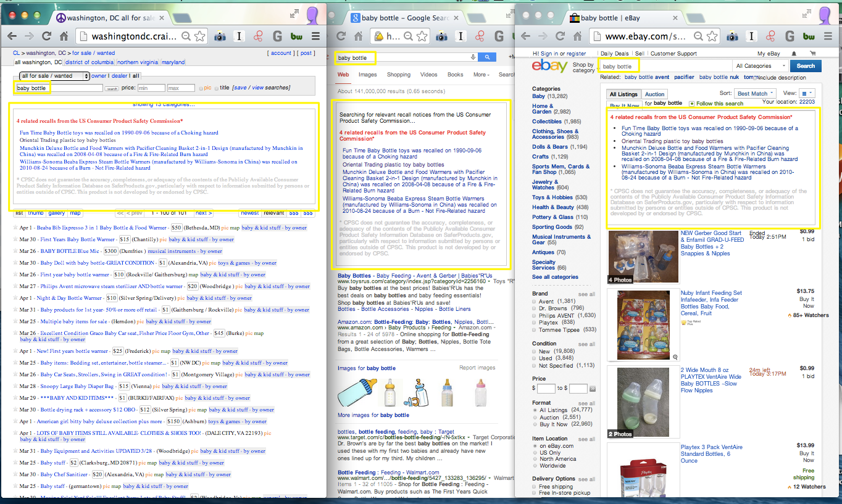Select the eBay 'Auction' listings tab
The height and width of the screenshot is (504, 842).
(655, 94)
